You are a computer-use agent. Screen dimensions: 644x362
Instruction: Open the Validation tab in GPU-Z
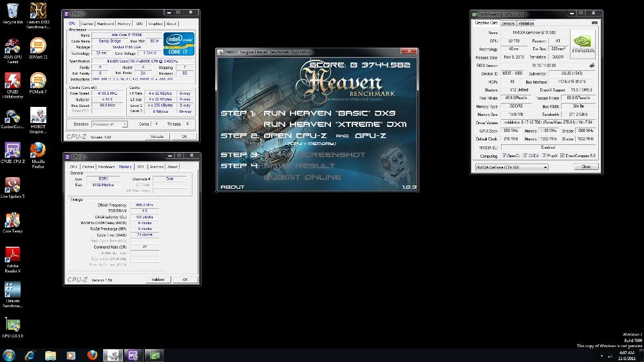526,23
